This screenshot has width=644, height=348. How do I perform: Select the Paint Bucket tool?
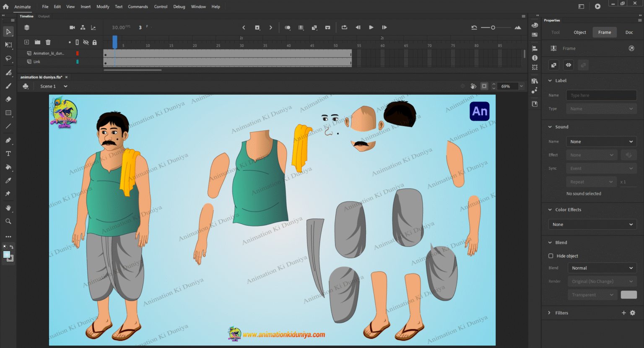coord(8,167)
